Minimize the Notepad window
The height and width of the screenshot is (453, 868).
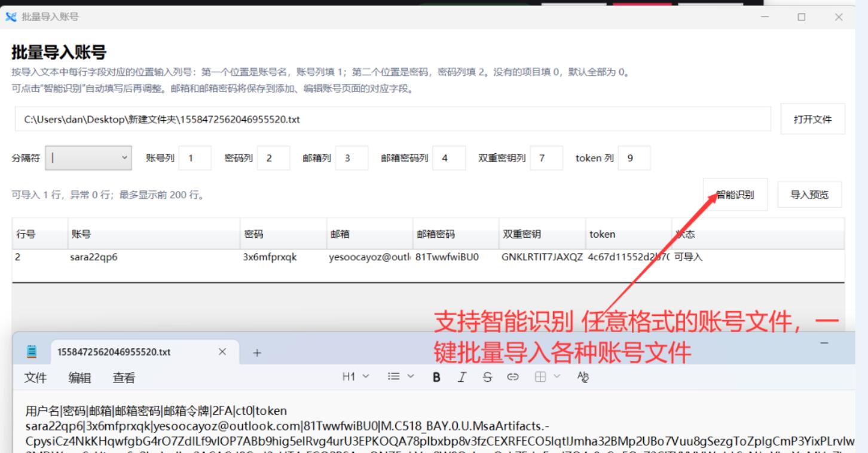point(825,342)
